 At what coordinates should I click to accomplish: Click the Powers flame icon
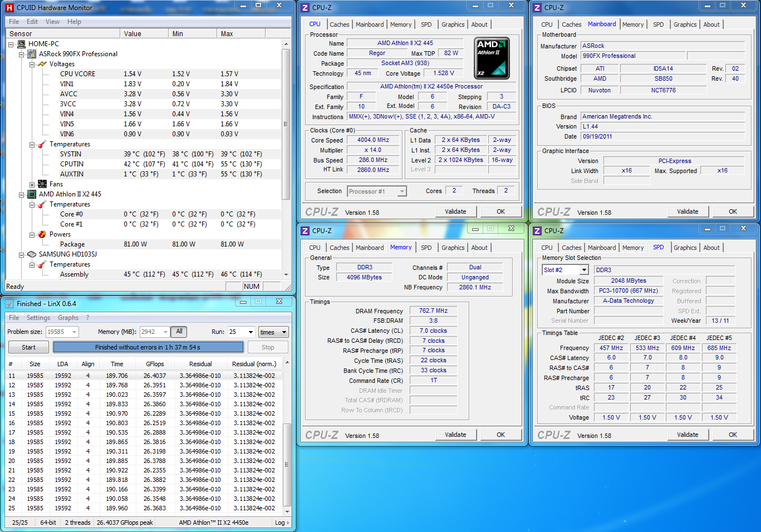click(42, 234)
